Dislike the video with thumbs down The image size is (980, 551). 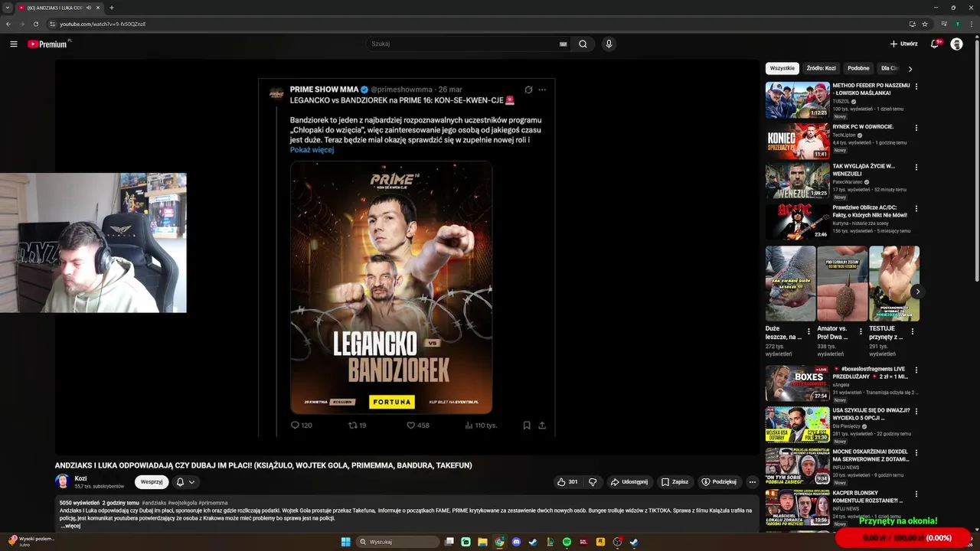click(593, 482)
